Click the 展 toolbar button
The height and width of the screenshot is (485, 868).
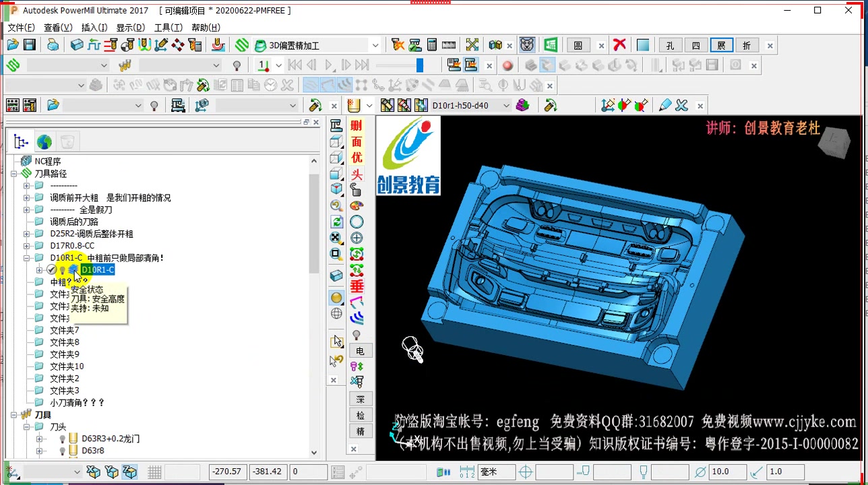point(721,46)
